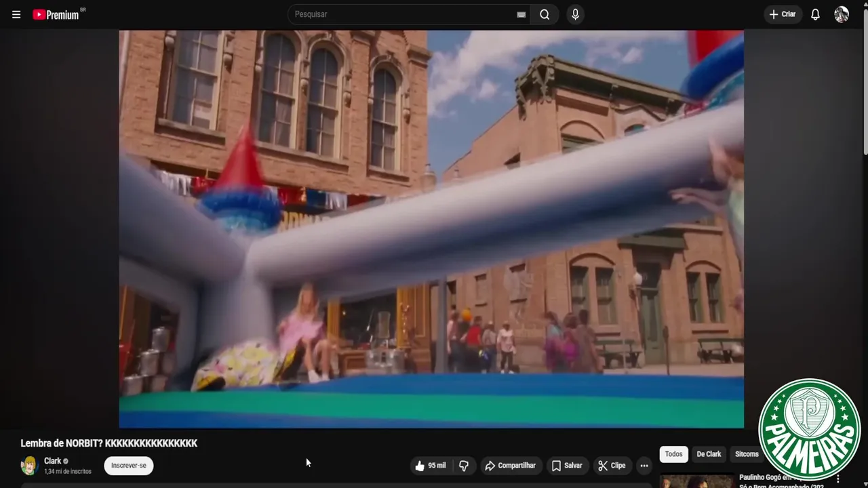This screenshot has height=488, width=868.
Task: Open the hamburger guide menu
Action: coord(16,14)
